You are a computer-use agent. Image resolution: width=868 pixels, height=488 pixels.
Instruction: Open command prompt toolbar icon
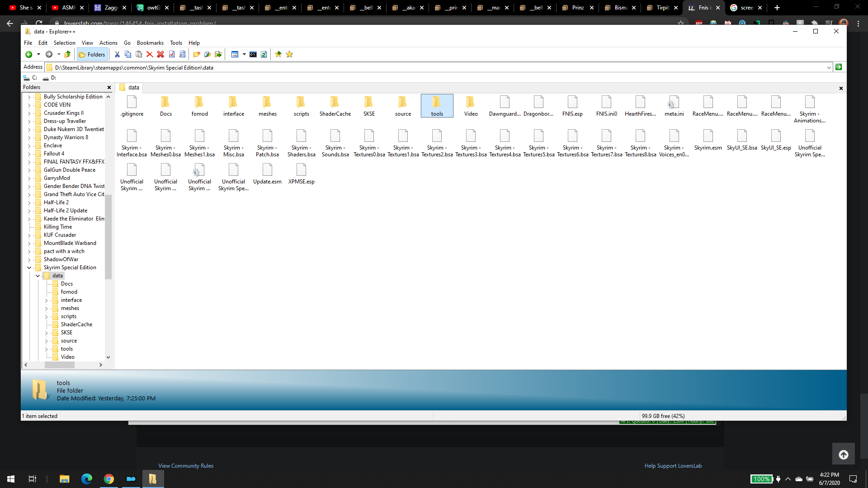(253, 55)
